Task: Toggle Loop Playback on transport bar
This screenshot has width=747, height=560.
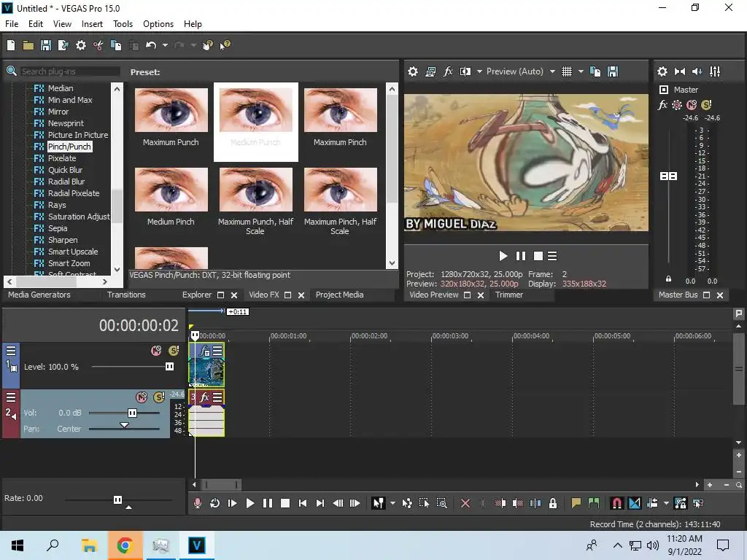Action: tap(215, 503)
